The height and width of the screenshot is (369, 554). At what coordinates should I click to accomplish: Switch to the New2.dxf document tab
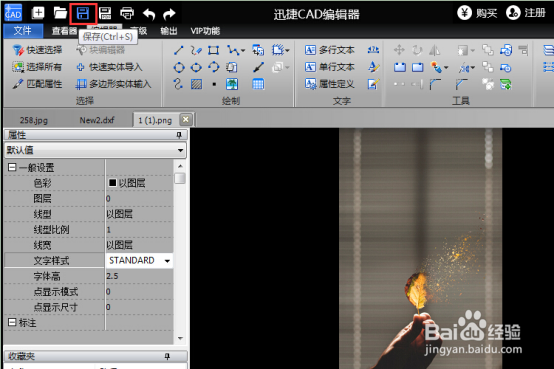97,120
